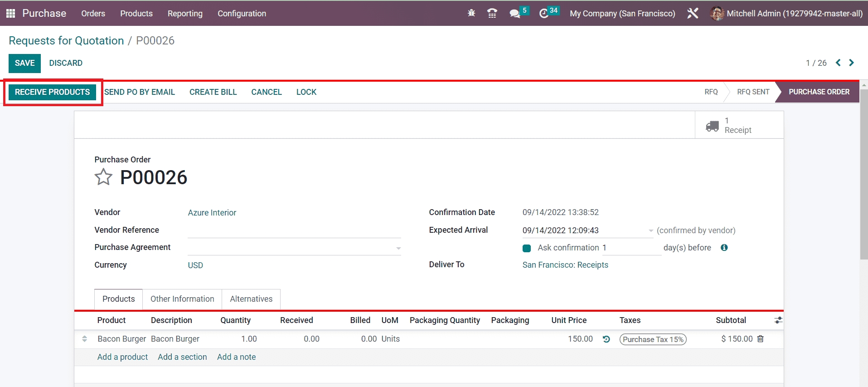Expand the Purchase Agreement dropdown
868x387 pixels.
coord(398,248)
